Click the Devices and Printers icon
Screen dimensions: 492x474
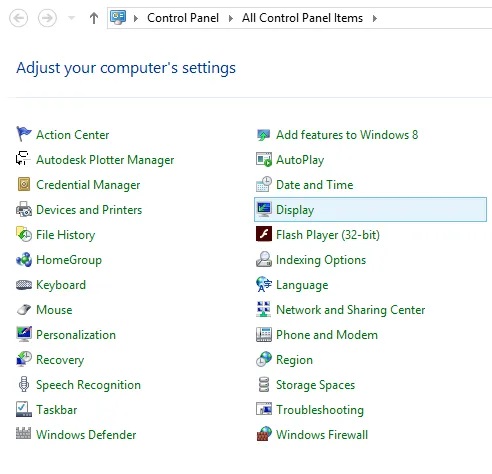[24, 209]
